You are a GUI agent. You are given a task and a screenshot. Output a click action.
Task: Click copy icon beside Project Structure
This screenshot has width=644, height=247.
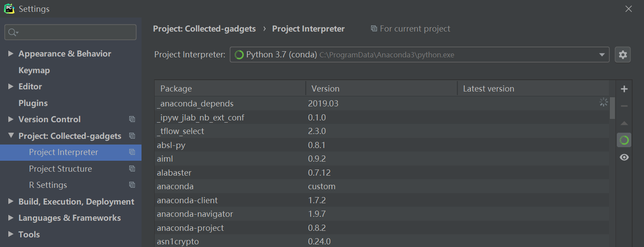132,169
